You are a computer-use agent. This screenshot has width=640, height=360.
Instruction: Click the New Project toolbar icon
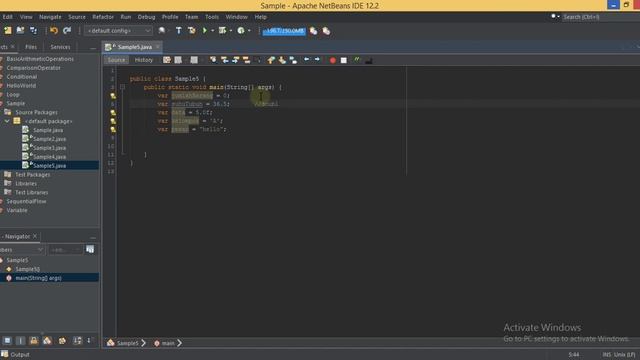coord(8,31)
